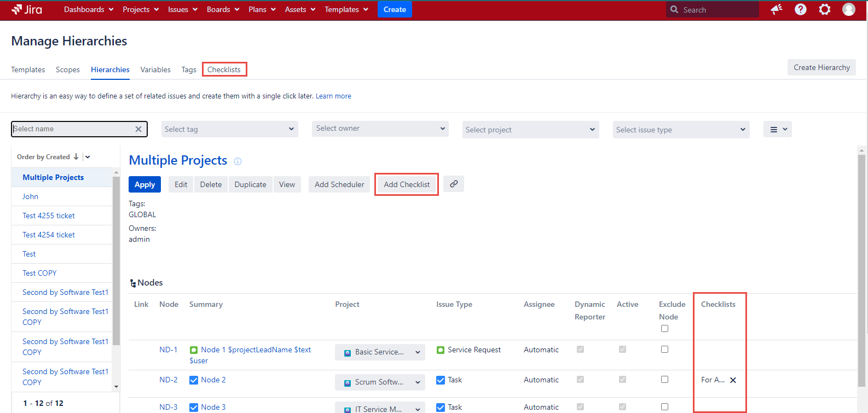Open ND-1 project dropdown Basic Service
Viewport: 868px width, 413px height.
click(380, 352)
